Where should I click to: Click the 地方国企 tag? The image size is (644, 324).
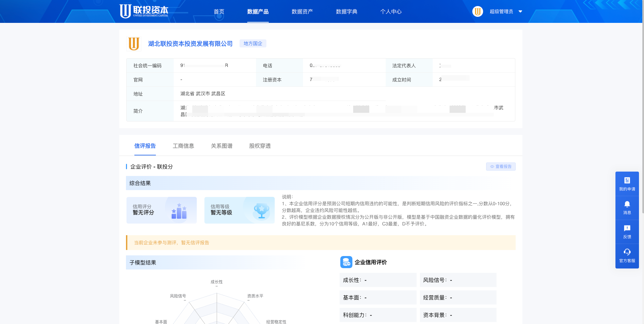pos(253,43)
